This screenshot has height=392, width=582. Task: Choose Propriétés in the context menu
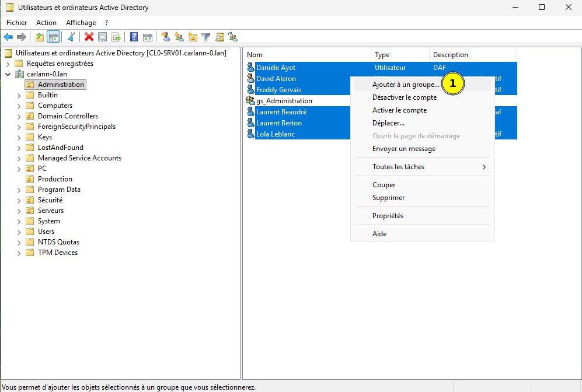click(x=423, y=216)
